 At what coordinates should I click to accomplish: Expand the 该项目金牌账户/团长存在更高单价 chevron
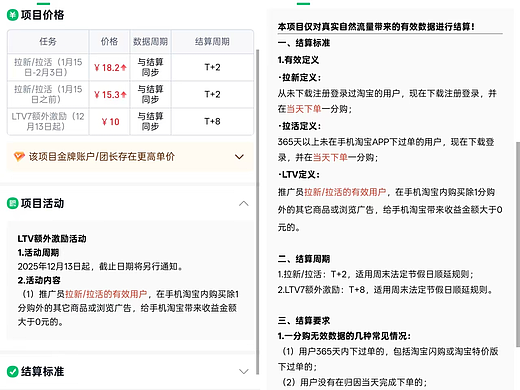point(239,157)
